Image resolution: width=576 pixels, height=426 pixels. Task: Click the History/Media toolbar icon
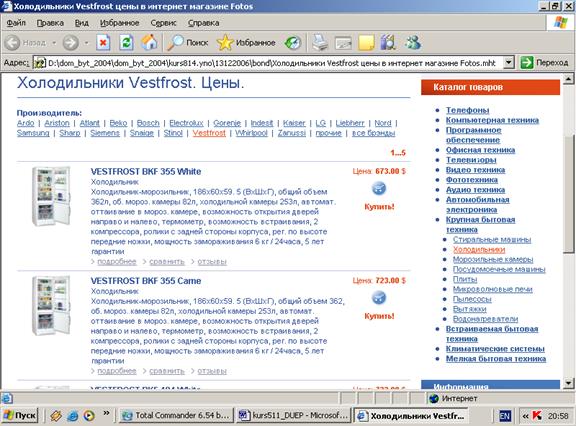(293, 43)
